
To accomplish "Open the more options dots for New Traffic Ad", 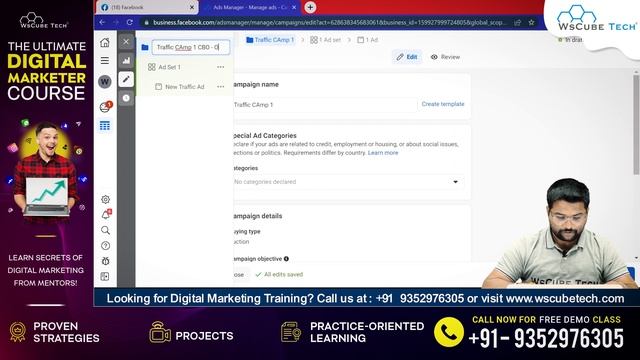I will pos(220,87).
